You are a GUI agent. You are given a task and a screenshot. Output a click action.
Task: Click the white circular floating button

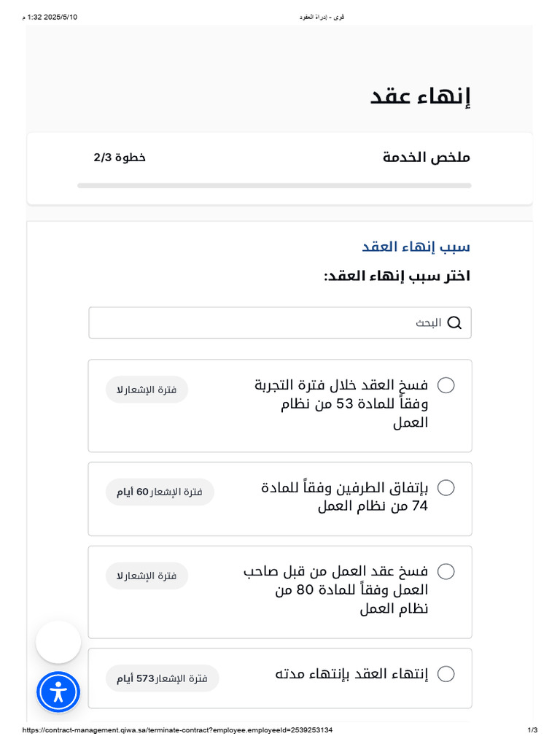[58, 642]
